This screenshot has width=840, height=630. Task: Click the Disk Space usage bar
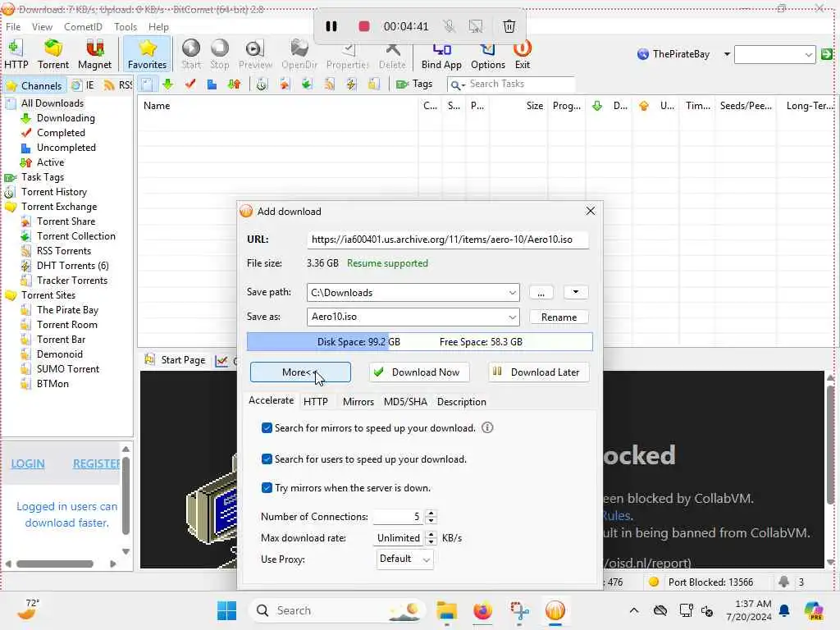419,342
